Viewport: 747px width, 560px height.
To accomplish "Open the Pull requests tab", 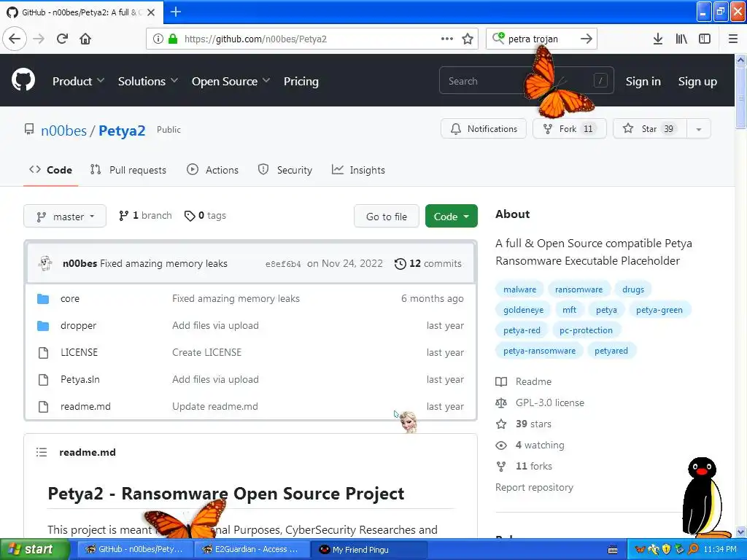I will 128,169.
